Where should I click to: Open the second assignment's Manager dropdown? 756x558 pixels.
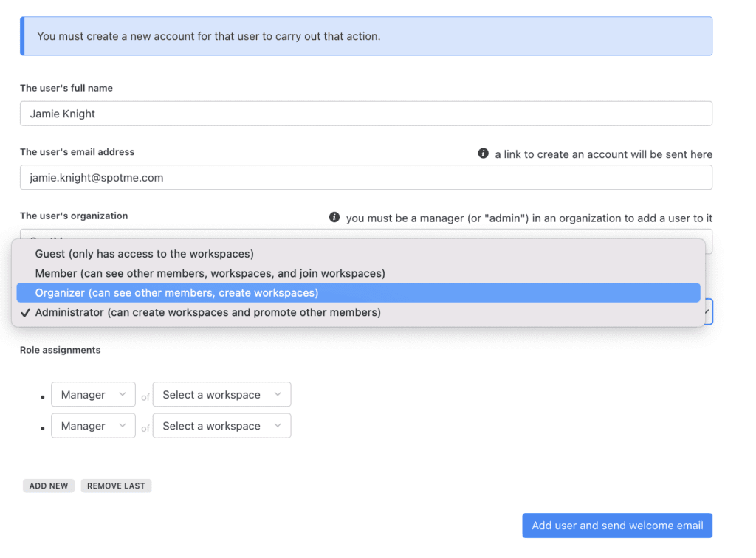93,426
